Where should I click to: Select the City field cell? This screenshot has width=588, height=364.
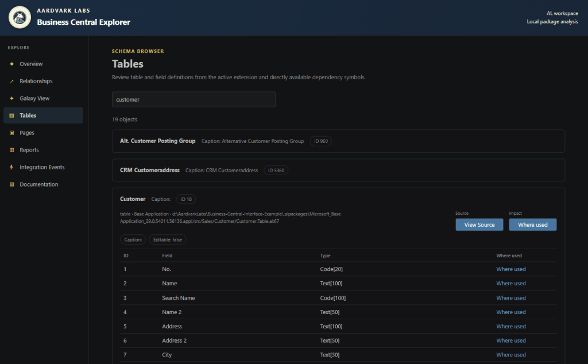click(x=167, y=355)
